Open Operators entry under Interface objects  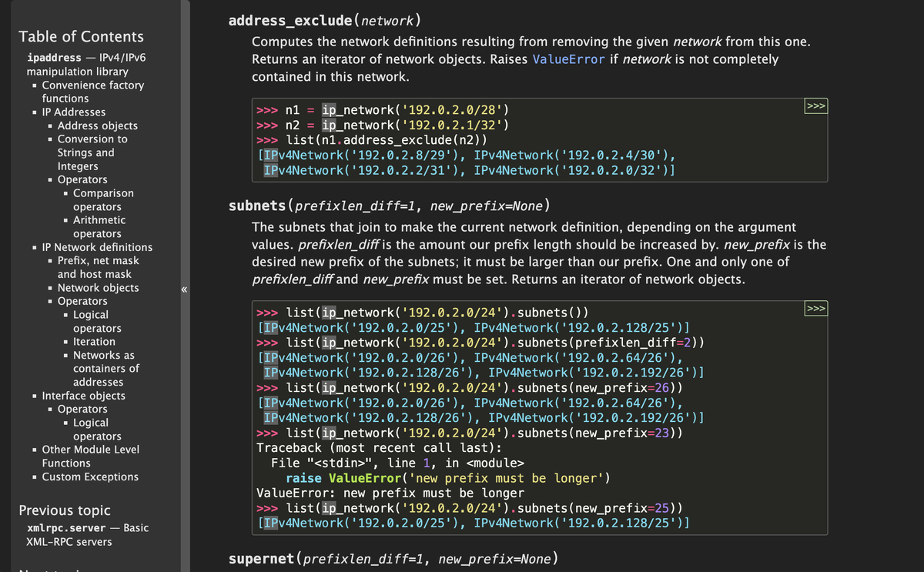(x=82, y=409)
